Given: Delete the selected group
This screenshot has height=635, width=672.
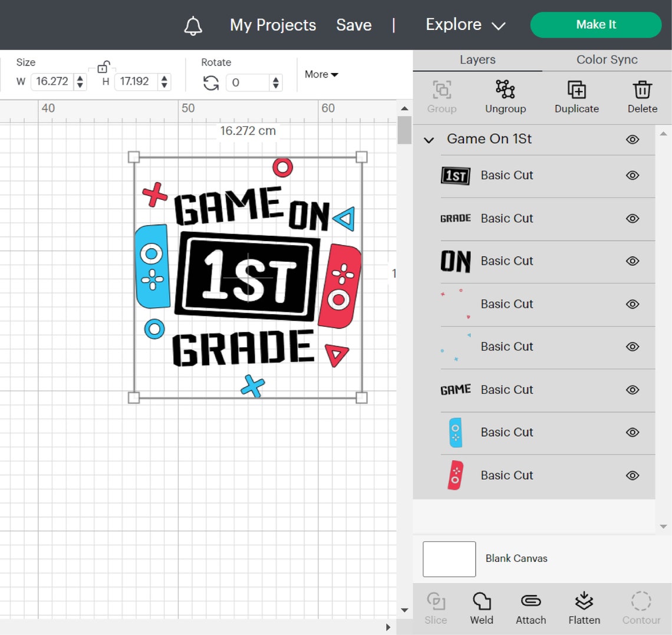Looking at the screenshot, I should click(642, 97).
